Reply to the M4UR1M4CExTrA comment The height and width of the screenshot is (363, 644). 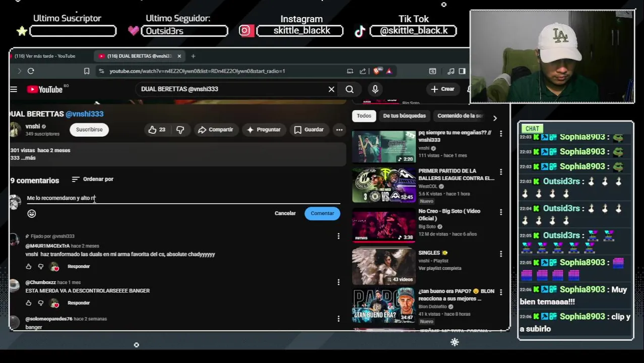tap(79, 266)
